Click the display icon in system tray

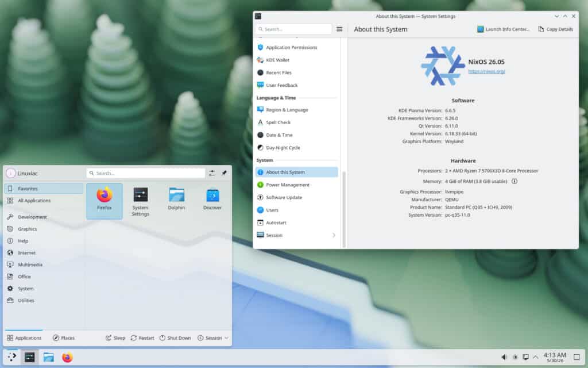coord(526,357)
